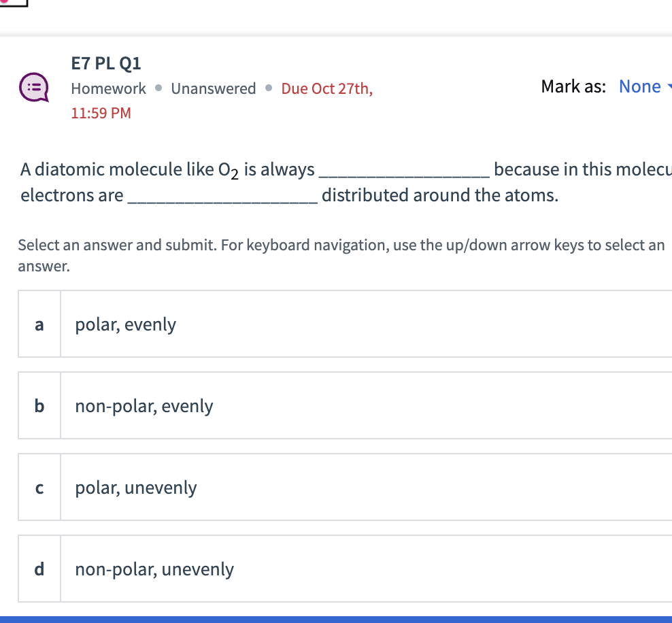Image resolution: width=672 pixels, height=623 pixels.
Task: Click the letter box for option a
Action: [x=39, y=324]
